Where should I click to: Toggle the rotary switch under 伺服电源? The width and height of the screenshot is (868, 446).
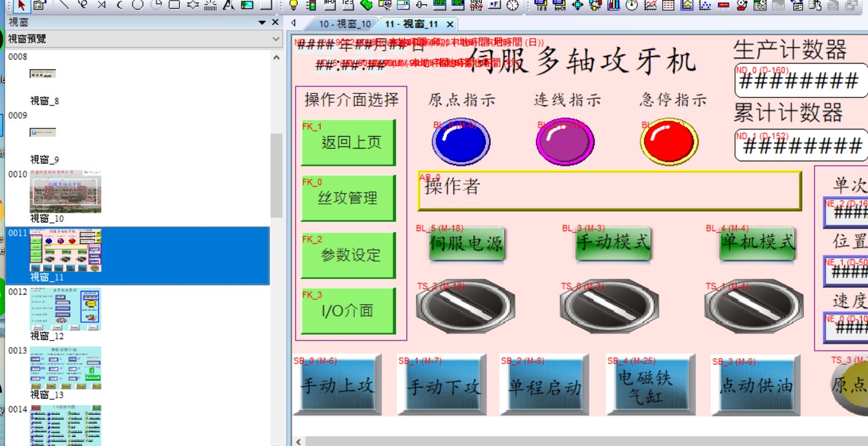[465, 306]
